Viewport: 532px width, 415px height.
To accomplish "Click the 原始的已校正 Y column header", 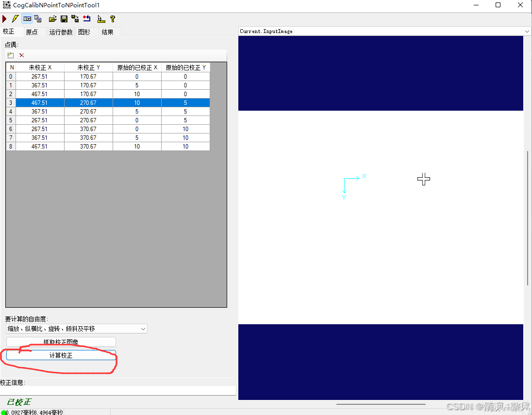I will coord(185,67).
